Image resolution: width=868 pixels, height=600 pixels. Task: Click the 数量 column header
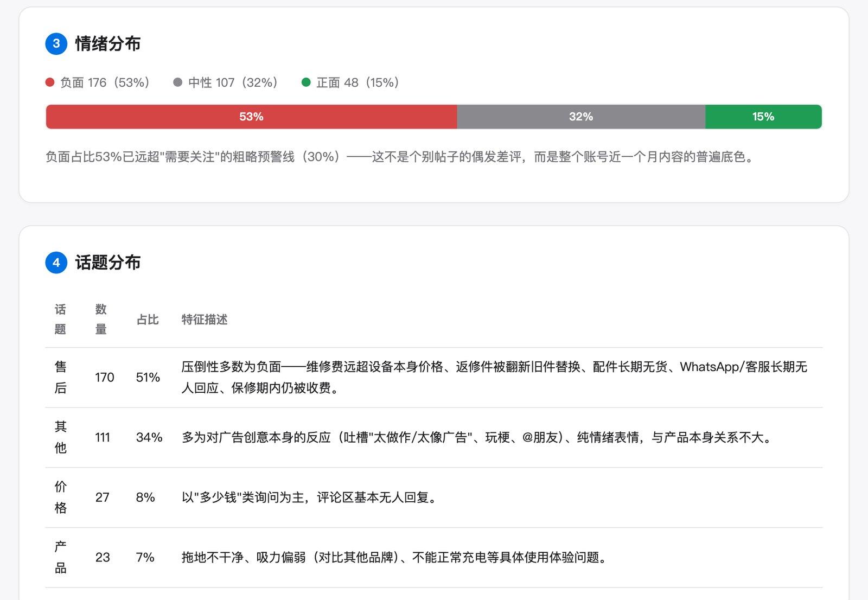click(x=101, y=320)
